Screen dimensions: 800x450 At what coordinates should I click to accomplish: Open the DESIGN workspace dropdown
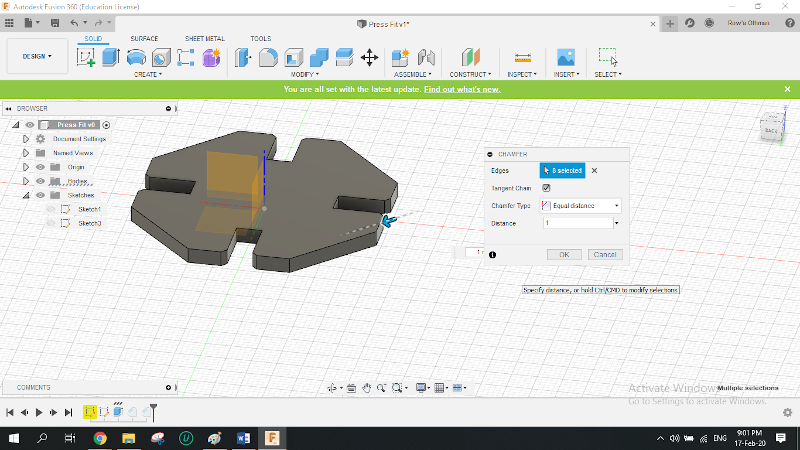point(37,56)
